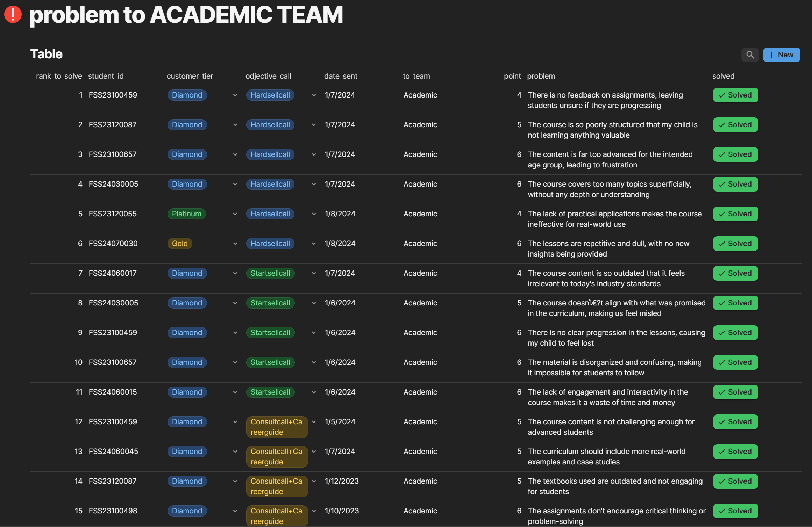
Task: Toggle Solved status for rank 8 row
Action: click(x=735, y=303)
